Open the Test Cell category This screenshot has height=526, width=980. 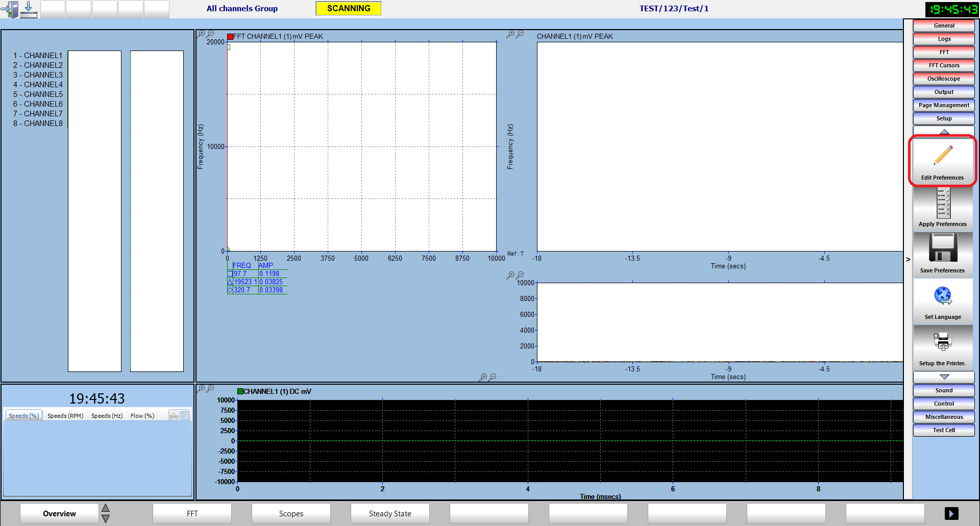click(x=944, y=430)
